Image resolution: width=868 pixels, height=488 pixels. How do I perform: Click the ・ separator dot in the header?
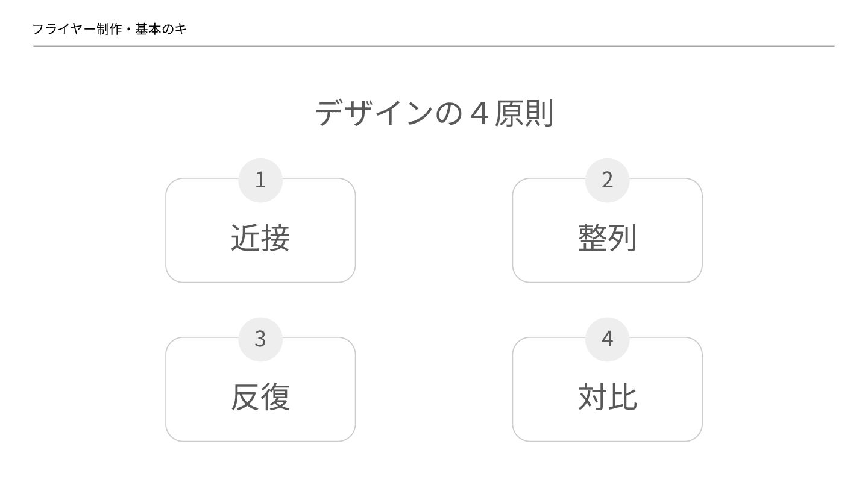[x=129, y=29]
